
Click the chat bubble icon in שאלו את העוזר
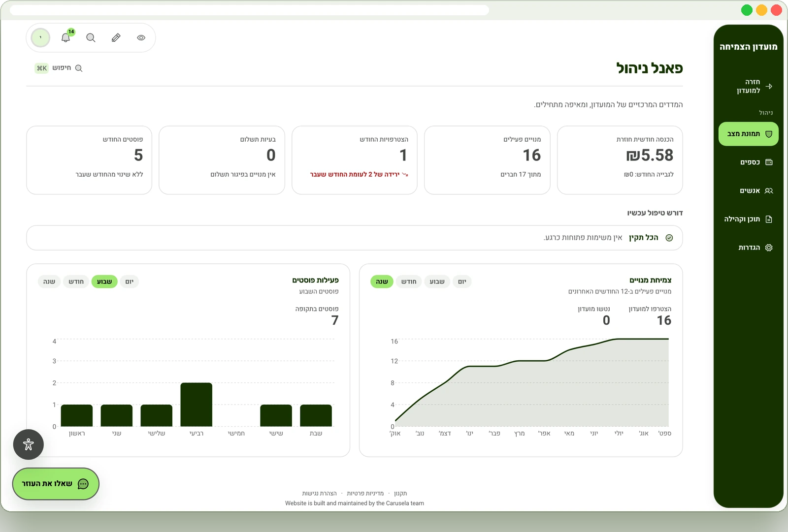pos(83,484)
